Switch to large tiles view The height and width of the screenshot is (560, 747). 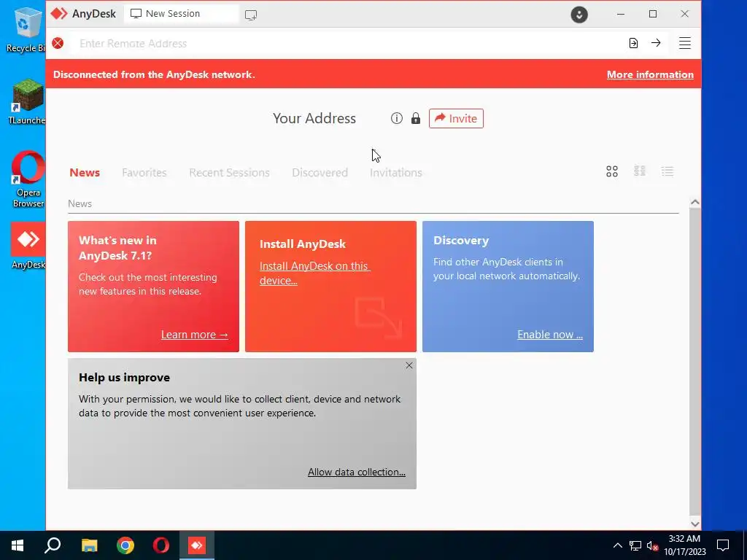612,171
